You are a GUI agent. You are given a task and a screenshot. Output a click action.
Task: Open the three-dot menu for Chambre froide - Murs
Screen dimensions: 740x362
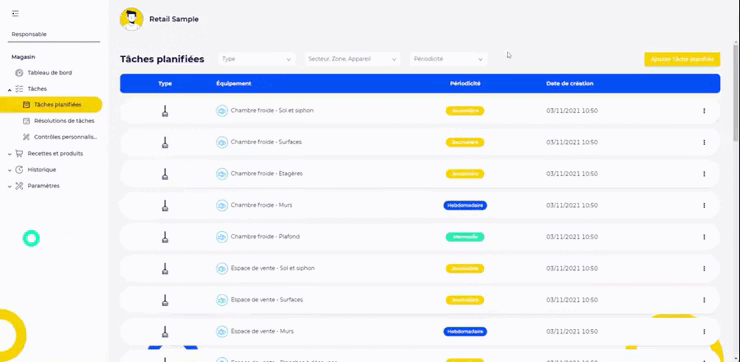pos(704,205)
